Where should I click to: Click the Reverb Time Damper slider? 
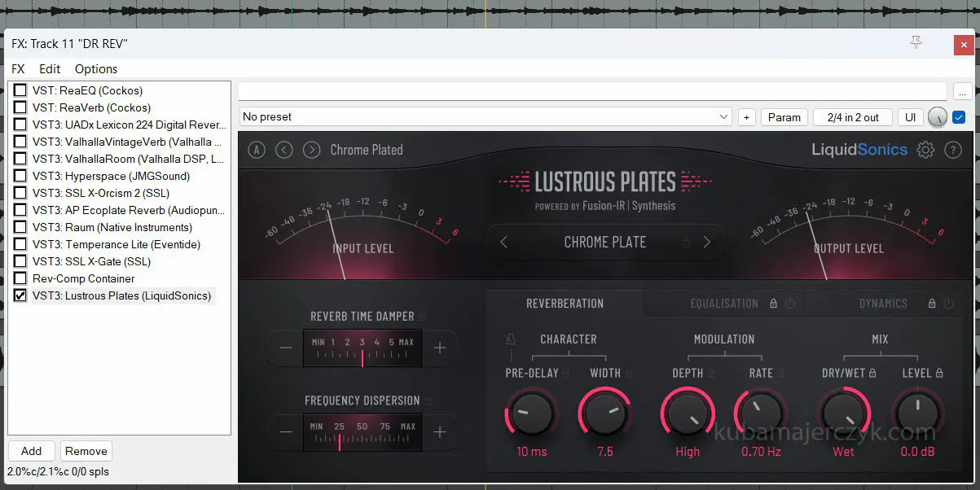point(363,348)
